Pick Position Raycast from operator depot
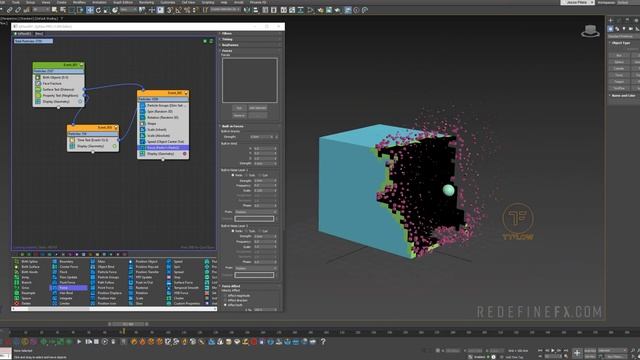 pos(143,267)
